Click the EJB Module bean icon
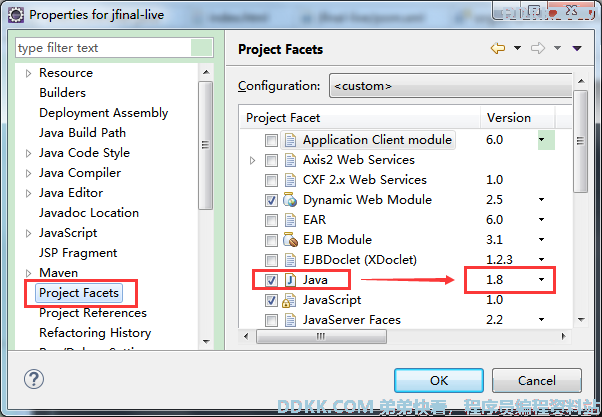 tap(290, 240)
